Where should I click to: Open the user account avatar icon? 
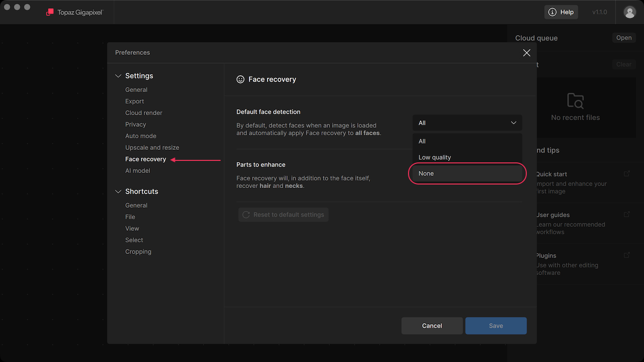coord(629,12)
